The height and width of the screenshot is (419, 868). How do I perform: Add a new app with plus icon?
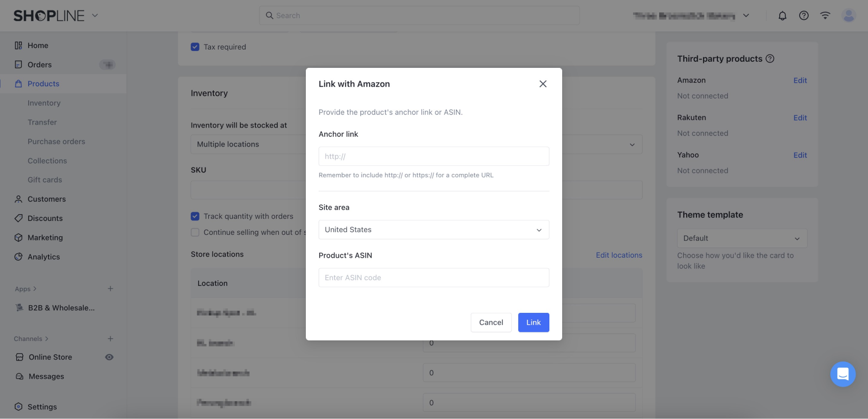pos(110,289)
